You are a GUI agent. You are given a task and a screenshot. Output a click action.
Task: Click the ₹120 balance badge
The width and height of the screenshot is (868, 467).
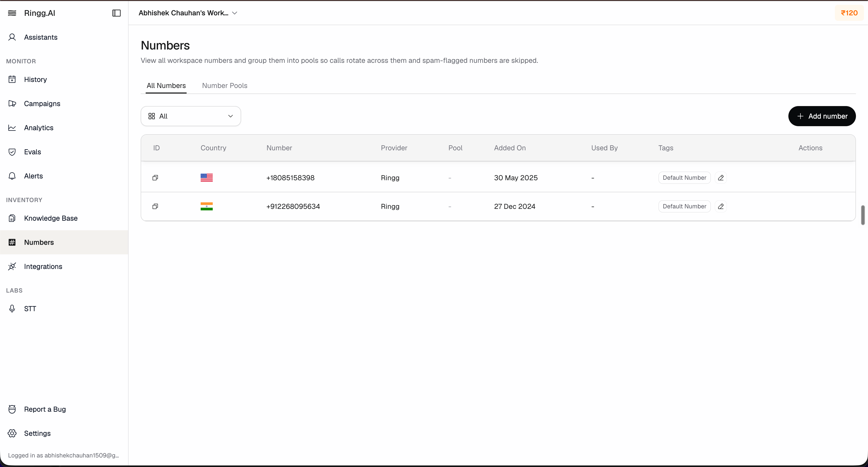coord(849,13)
